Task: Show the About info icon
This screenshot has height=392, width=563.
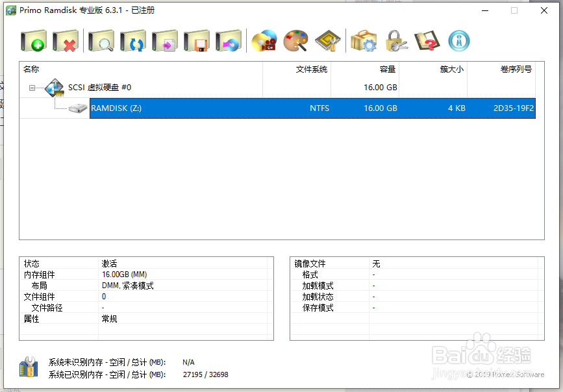Action: (x=459, y=41)
